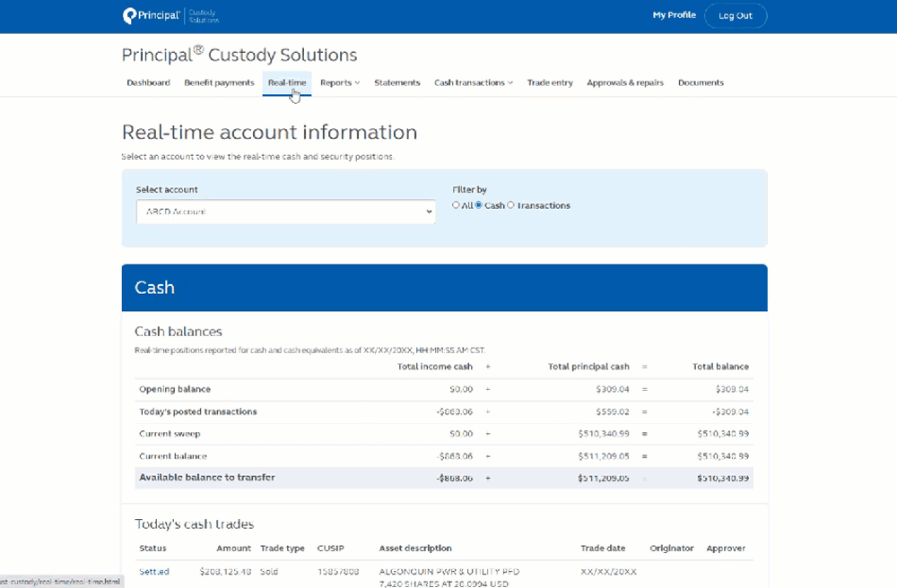Select the Cash filter option
Screen dimensions: 897x588
tap(479, 205)
